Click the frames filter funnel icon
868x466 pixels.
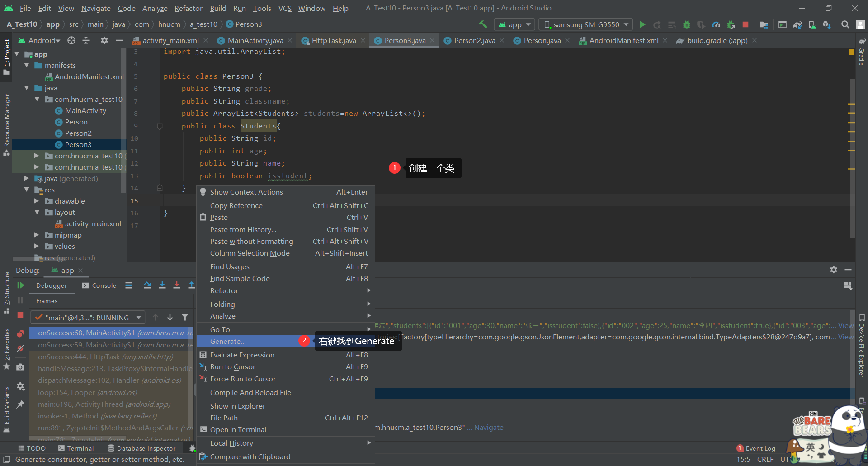[x=185, y=317]
